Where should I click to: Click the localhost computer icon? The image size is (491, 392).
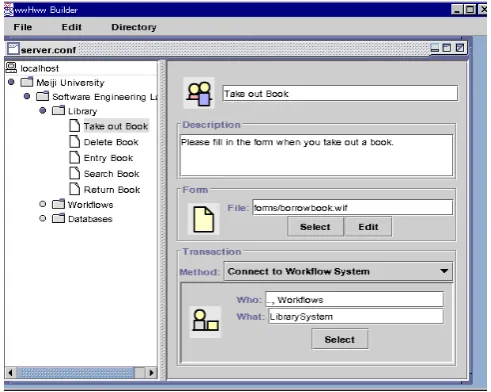coord(11,68)
